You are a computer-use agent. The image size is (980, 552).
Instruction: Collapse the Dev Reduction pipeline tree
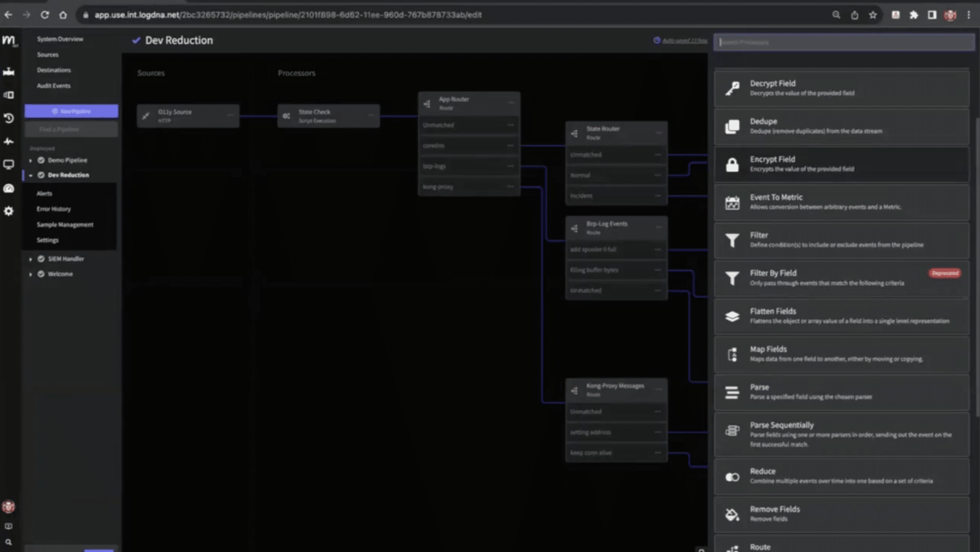click(x=31, y=175)
